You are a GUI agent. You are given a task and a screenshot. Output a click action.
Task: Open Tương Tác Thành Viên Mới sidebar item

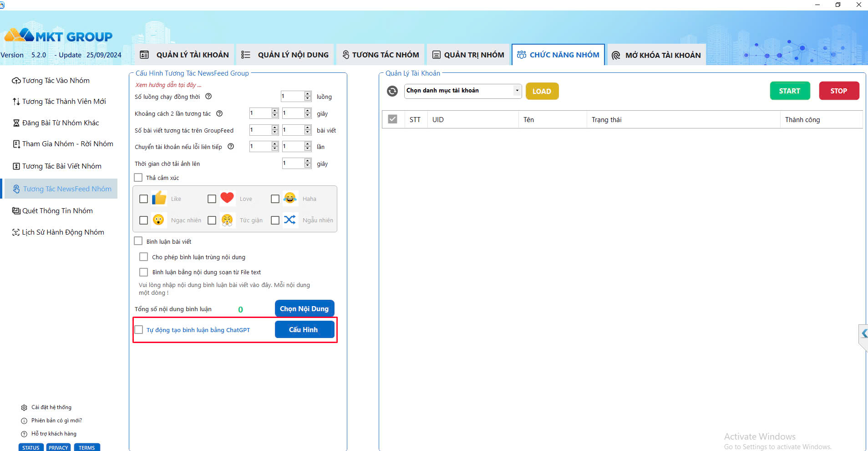click(59, 102)
